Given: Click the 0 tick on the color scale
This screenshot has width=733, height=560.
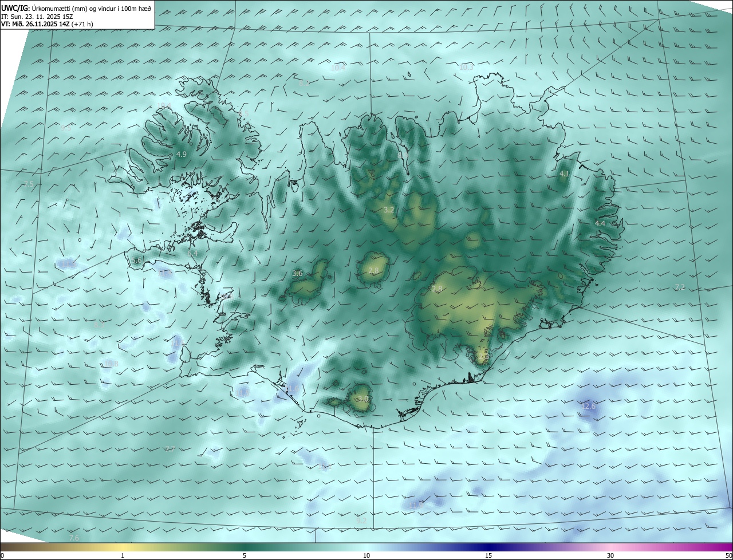Looking at the screenshot, I should coord(2,555).
